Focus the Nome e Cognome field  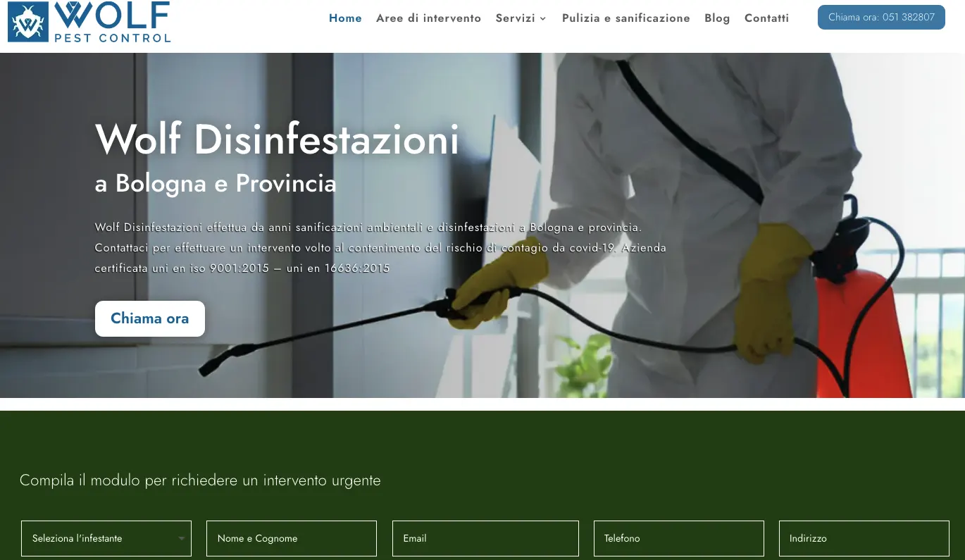point(291,538)
